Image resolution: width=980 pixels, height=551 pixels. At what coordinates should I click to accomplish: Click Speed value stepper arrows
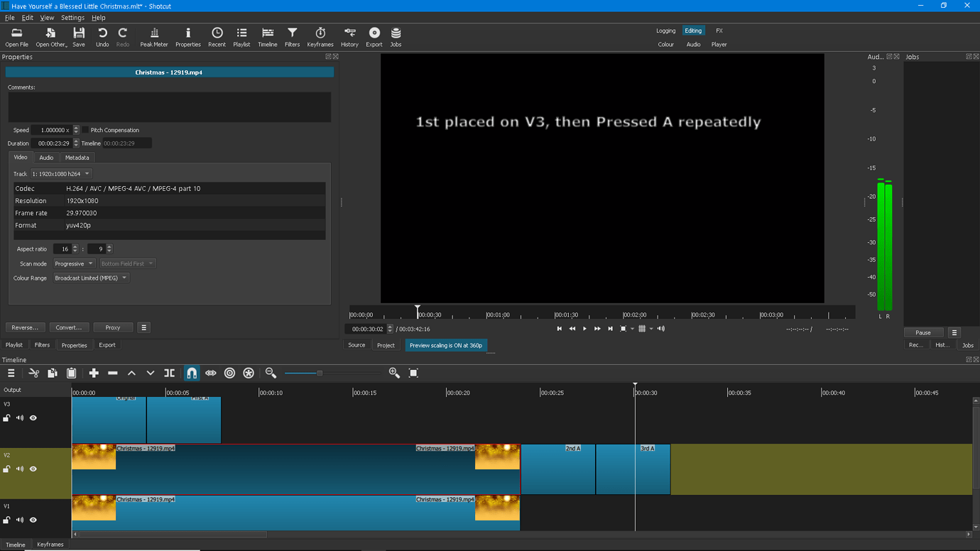click(76, 130)
